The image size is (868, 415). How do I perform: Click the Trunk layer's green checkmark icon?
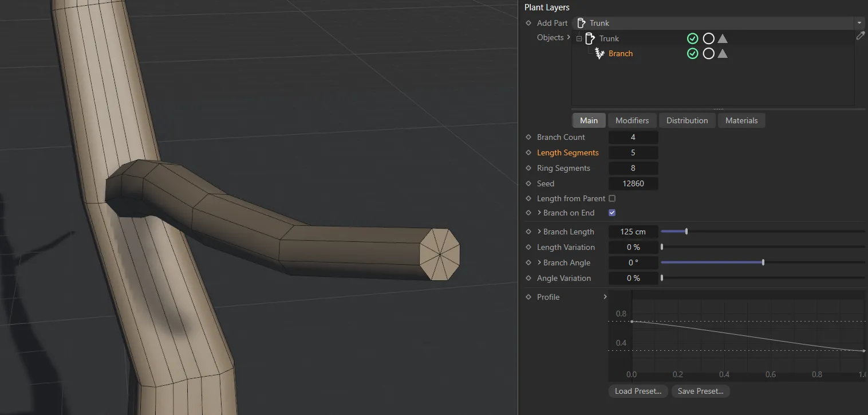[692, 38]
